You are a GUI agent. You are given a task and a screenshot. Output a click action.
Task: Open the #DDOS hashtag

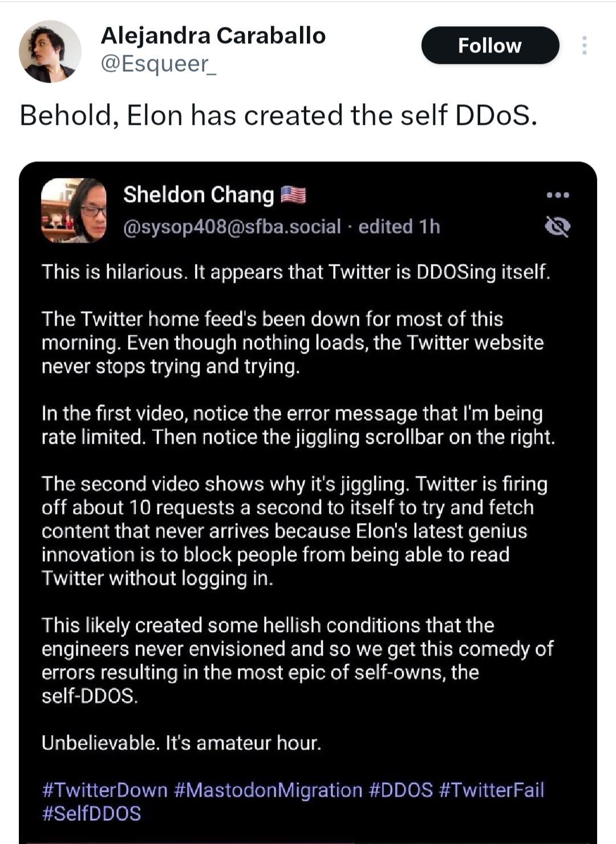(401, 790)
